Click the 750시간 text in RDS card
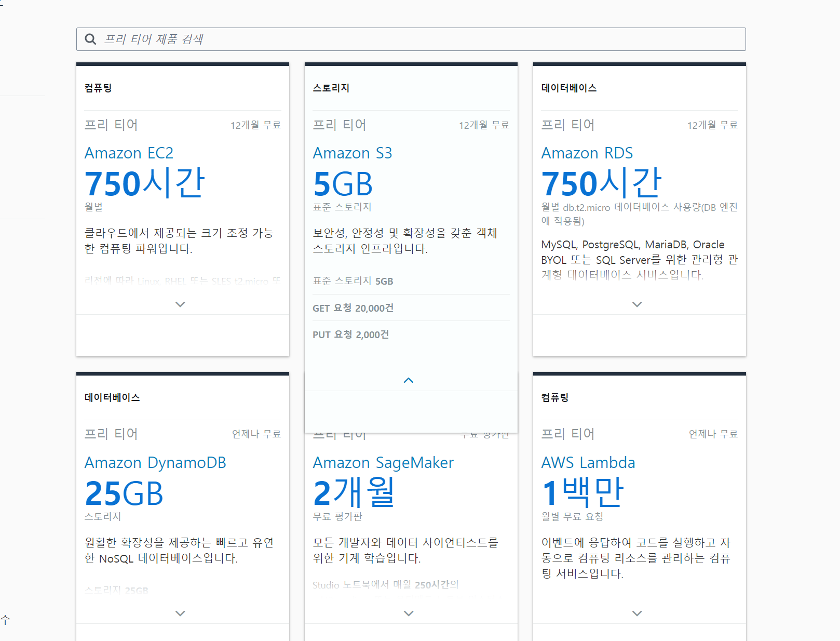This screenshot has width=840, height=641. [602, 183]
